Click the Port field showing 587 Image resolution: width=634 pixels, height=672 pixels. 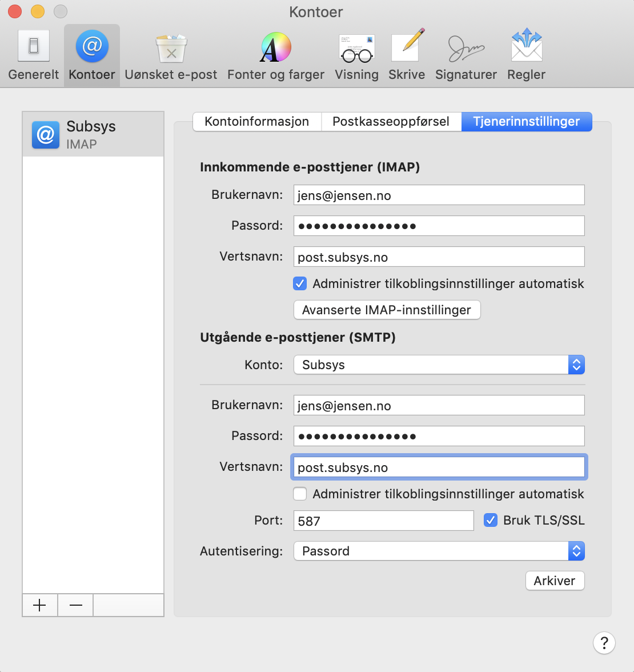383,521
